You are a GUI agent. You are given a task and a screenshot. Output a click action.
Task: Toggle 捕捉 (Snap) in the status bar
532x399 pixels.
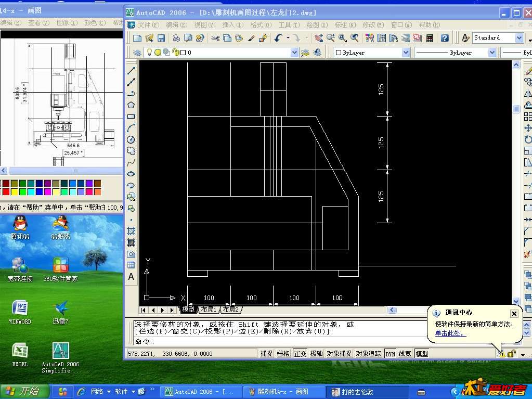tap(266, 354)
